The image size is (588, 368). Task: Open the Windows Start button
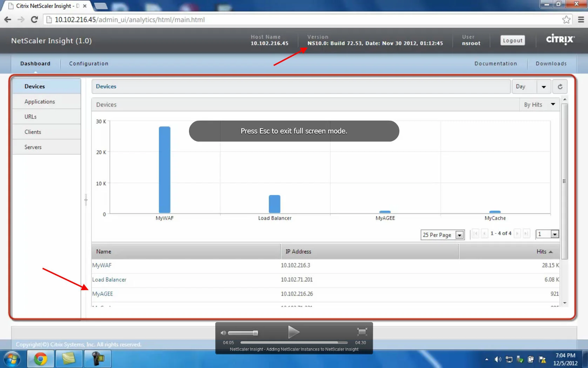pos(12,359)
